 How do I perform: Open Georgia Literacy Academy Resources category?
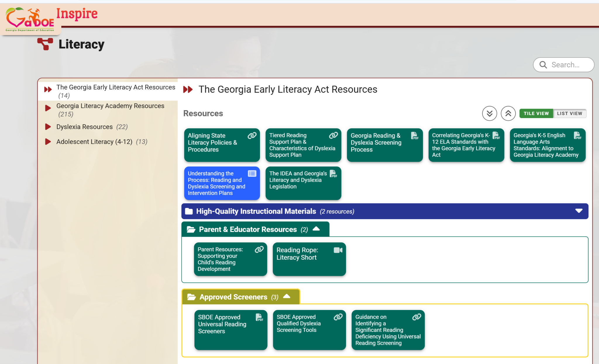coord(110,106)
